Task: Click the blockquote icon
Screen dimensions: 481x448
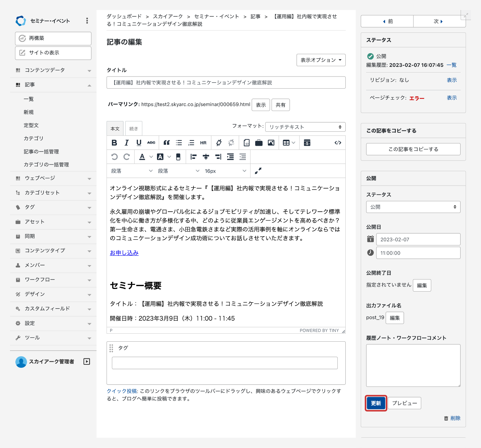Action: pyautogui.click(x=167, y=143)
